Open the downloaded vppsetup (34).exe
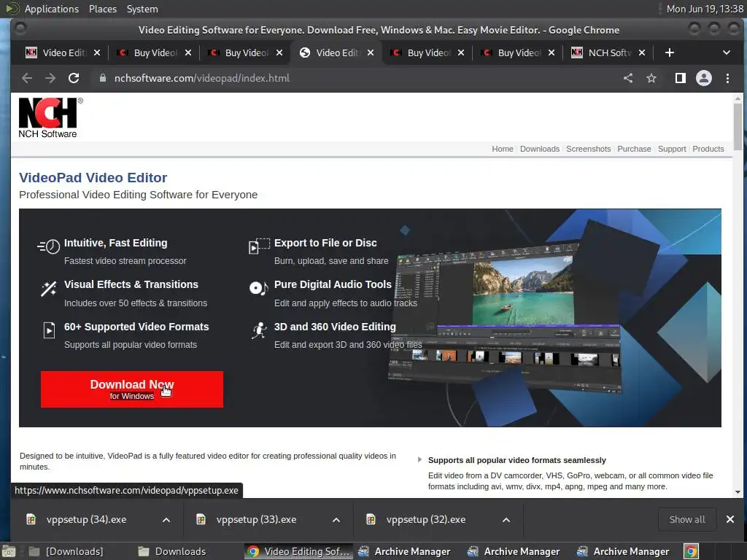This screenshot has height=560, width=747. click(x=86, y=519)
